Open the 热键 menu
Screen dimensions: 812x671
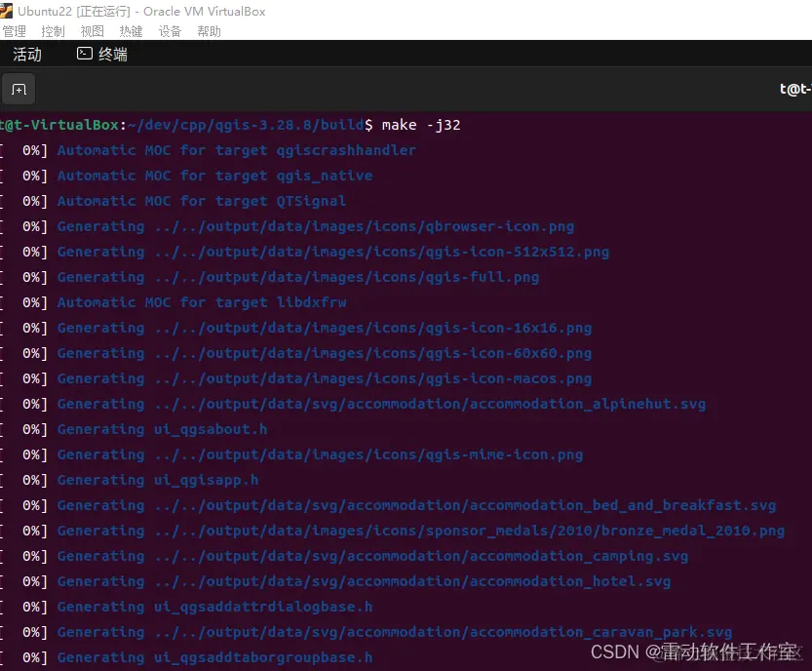pyautogui.click(x=131, y=31)
